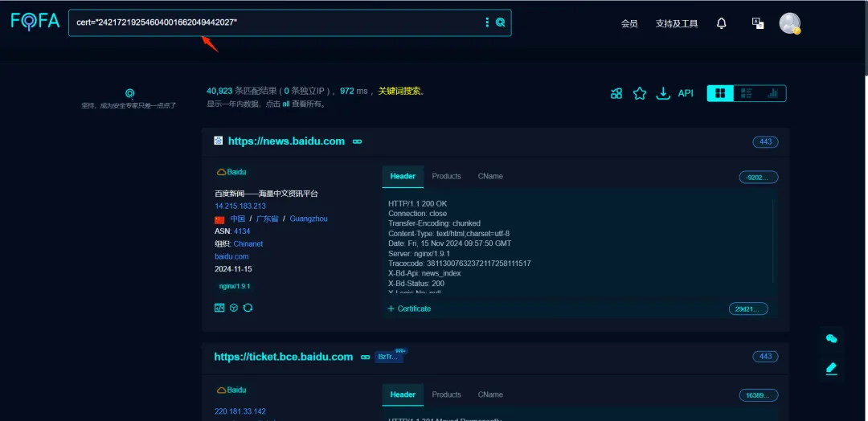Open the language translation switcher
Screen dimensions: 868x421
point(757,23)
